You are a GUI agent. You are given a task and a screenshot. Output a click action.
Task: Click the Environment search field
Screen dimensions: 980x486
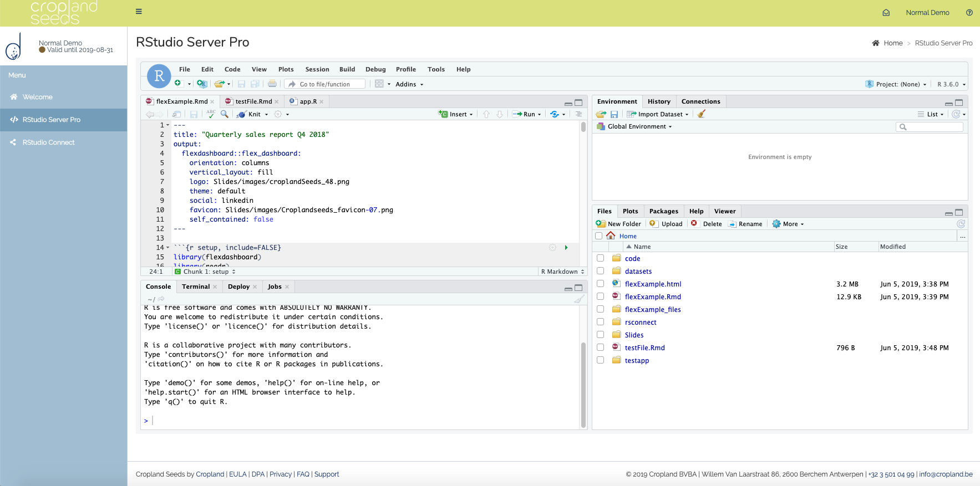click(x=930, y=127)
